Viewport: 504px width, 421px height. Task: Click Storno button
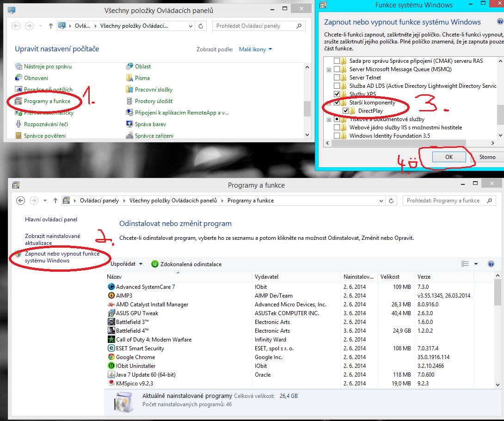[487, 157]
